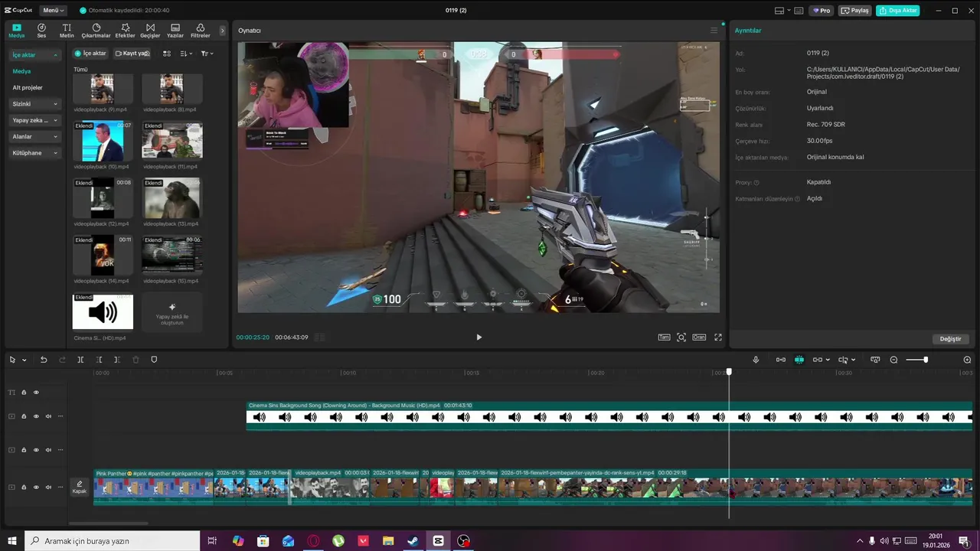The image size is (980, 551).
Task: Zoom out the timeline with minus magnifier
Action: click(893, 360)
